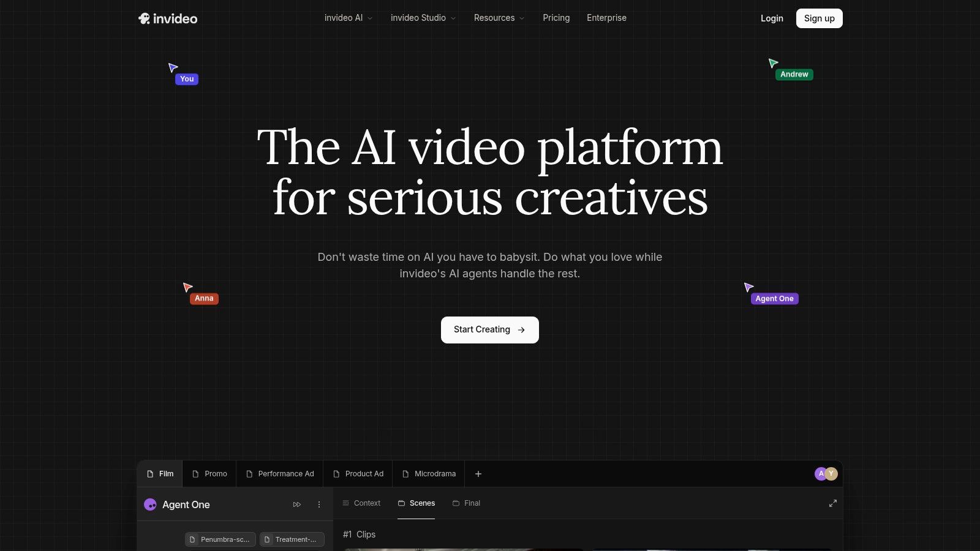The width and height of the screenshot is (980, 551).
Task: Open the Final view
Action: 466,503
